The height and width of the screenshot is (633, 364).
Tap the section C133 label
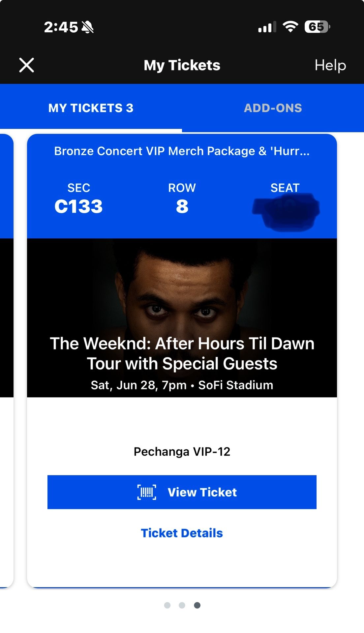[78, 206]
